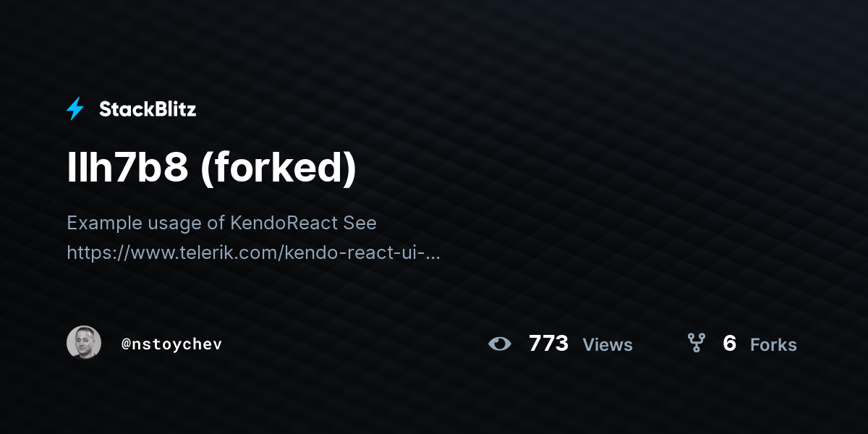This screenshot has width=868, height=434.
Task: Click the 6 forks count number
Action: point(729,344)
